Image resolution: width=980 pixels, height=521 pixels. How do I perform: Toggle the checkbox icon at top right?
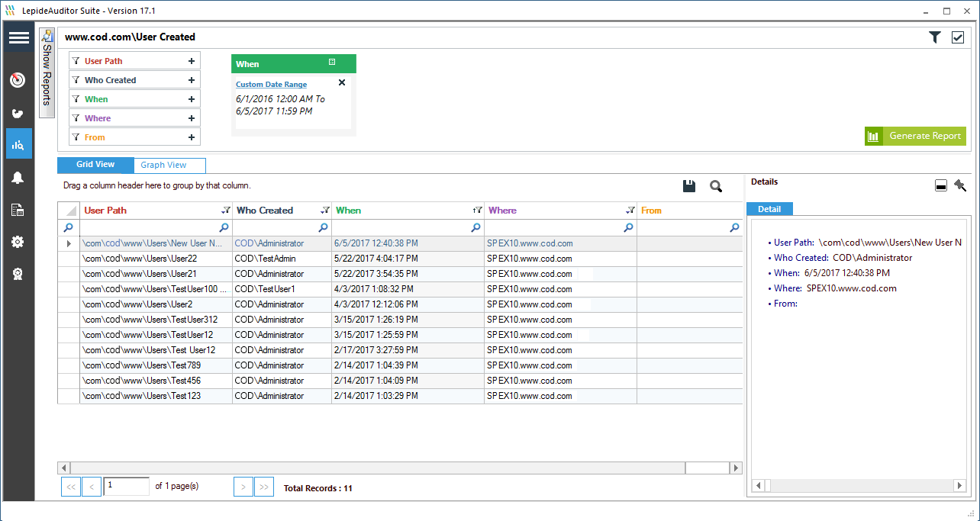coord(958,37)
